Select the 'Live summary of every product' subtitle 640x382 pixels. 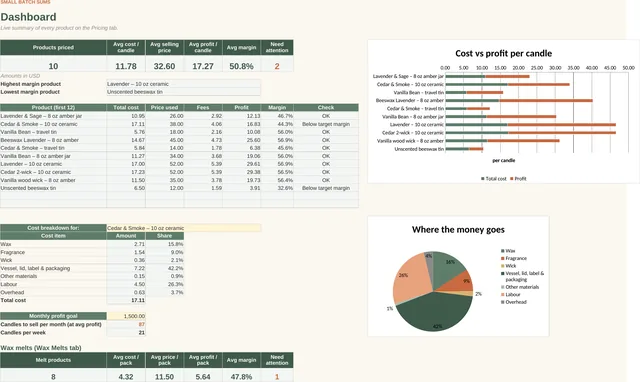click(59, 28)
